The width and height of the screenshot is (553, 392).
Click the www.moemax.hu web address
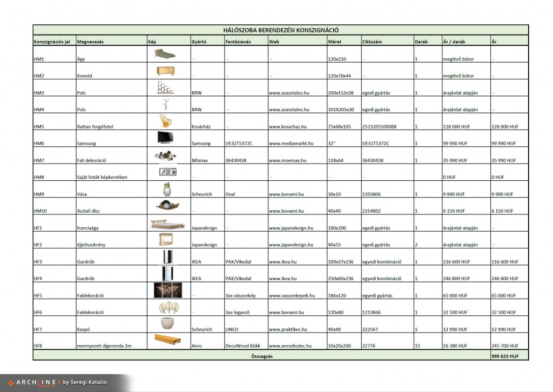[x=287, y=160]
